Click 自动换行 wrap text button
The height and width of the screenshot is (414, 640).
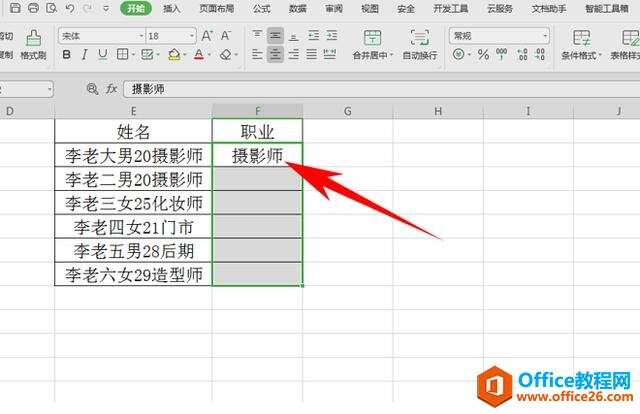[x=420, y=45]
